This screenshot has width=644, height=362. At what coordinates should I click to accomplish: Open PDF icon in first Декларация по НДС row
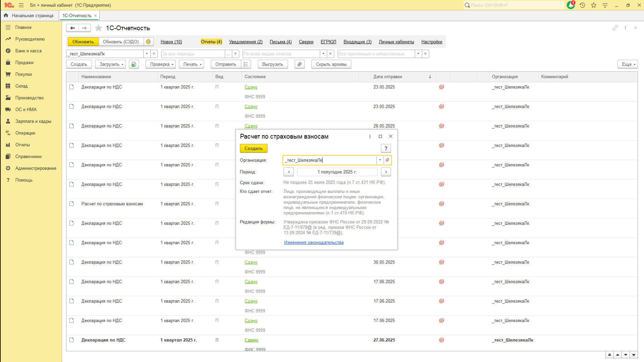click(441, 87)
